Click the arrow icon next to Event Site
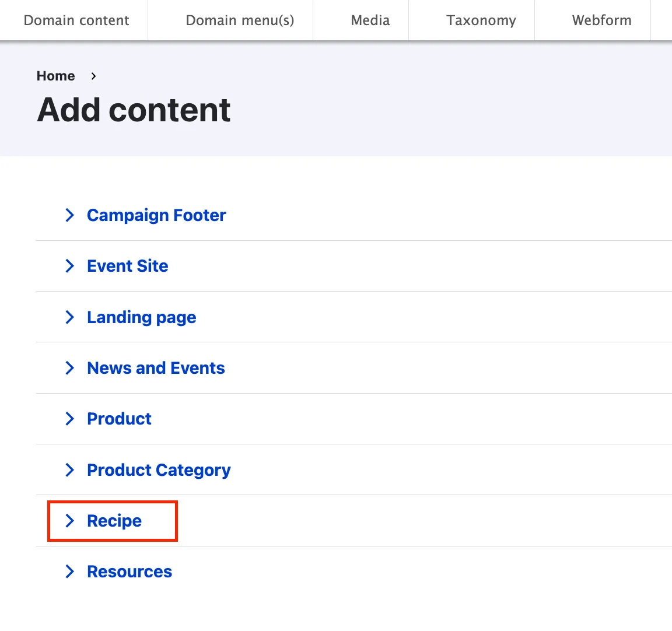This screenshot has width=672, height=631. point(70,266)
